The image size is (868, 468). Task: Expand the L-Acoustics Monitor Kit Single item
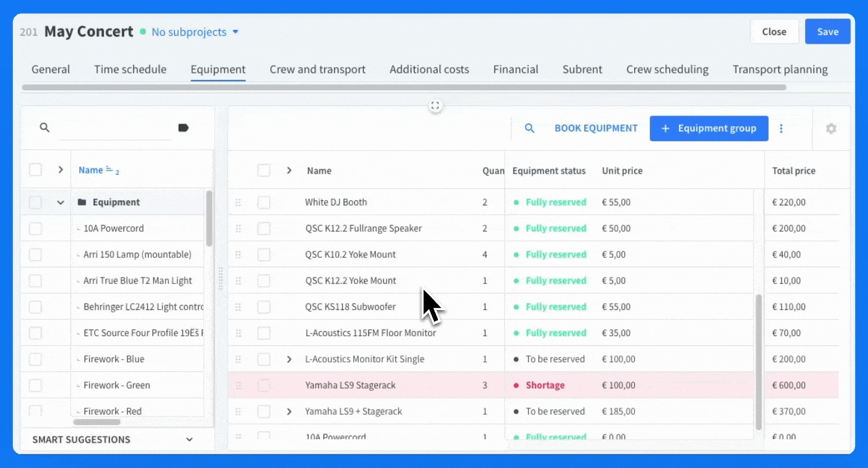[x=289, y=359]
